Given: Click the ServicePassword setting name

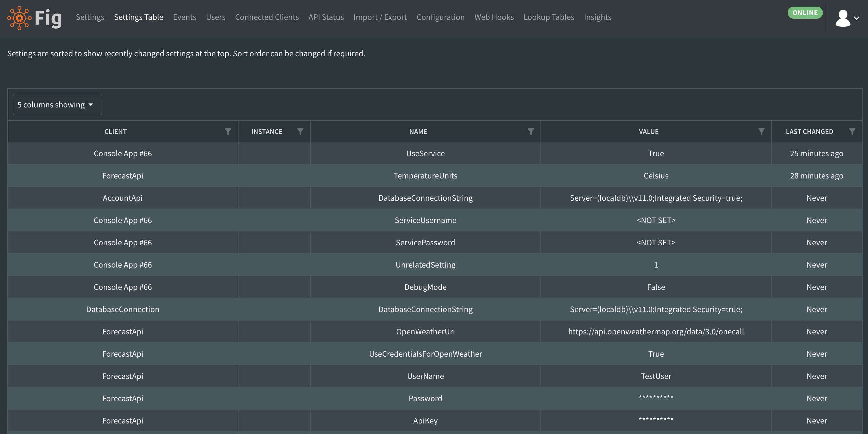Looking at the screenshot, I should point(426,243).
